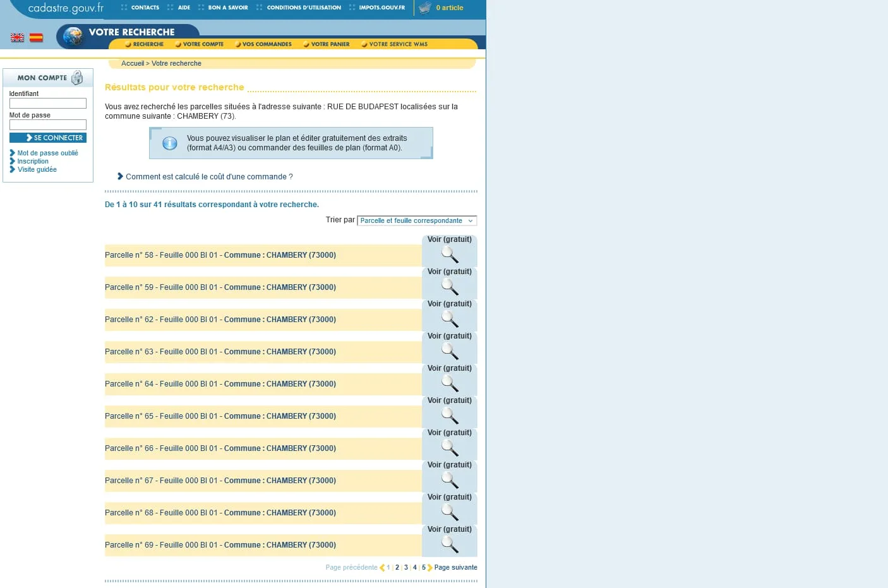Focus the Mot de passe field
The height and width of the screenshot is (588, 888).
(48, 125)
